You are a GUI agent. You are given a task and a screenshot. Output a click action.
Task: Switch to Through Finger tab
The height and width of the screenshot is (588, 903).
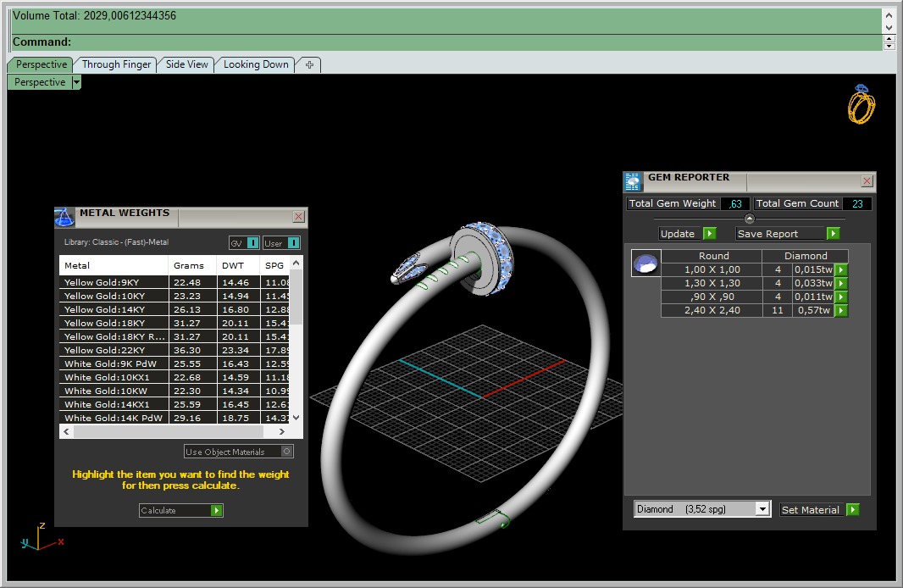click(x=116, y=64)
